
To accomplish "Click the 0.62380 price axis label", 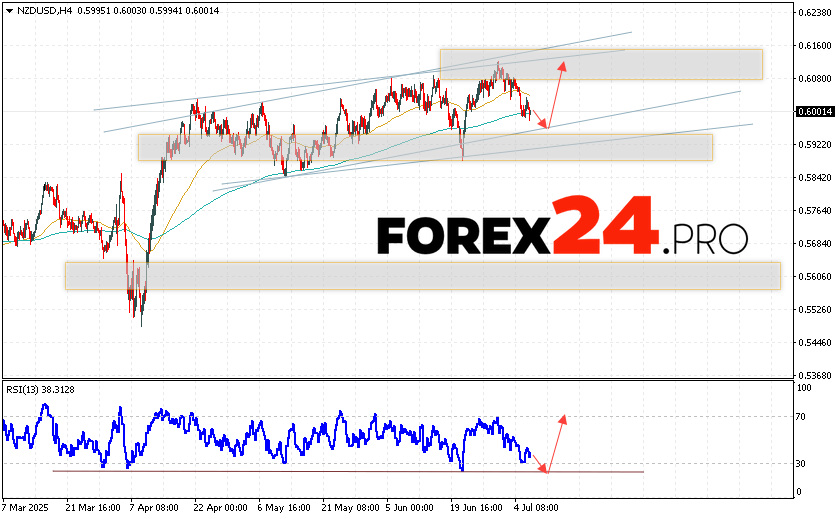I will click(x=814, y=12).
